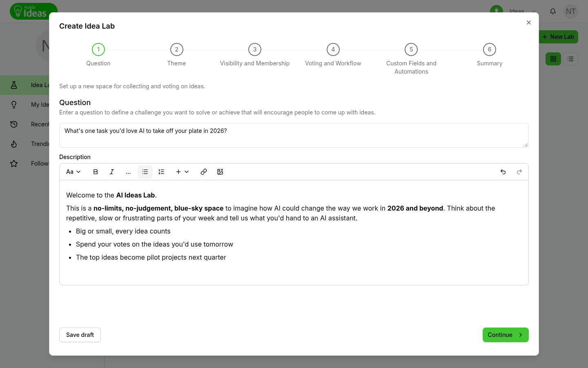
Task: Open My Ideas lightbulb sidebar icon
Action: tap(14, 105)
